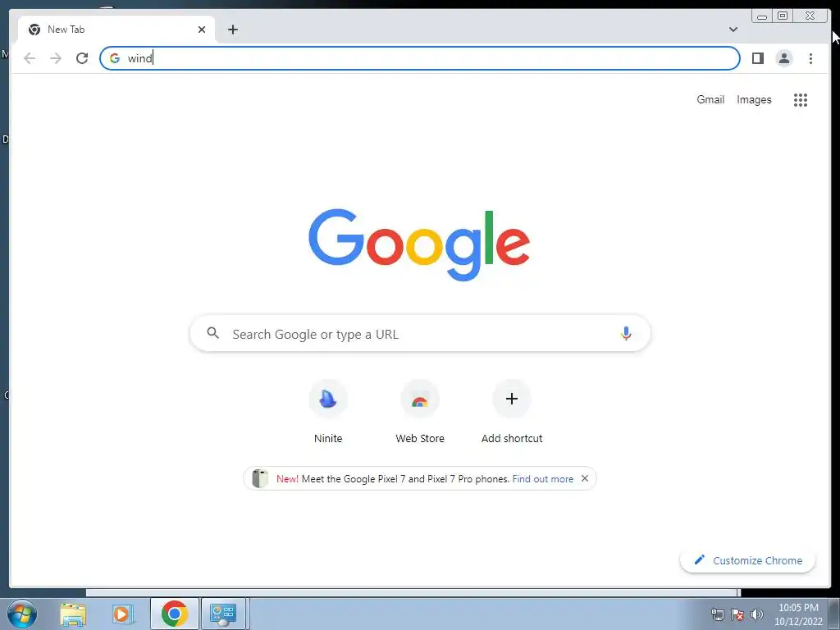Click the Google logo
The image size is (840, 630).
(x=419, y=244)
